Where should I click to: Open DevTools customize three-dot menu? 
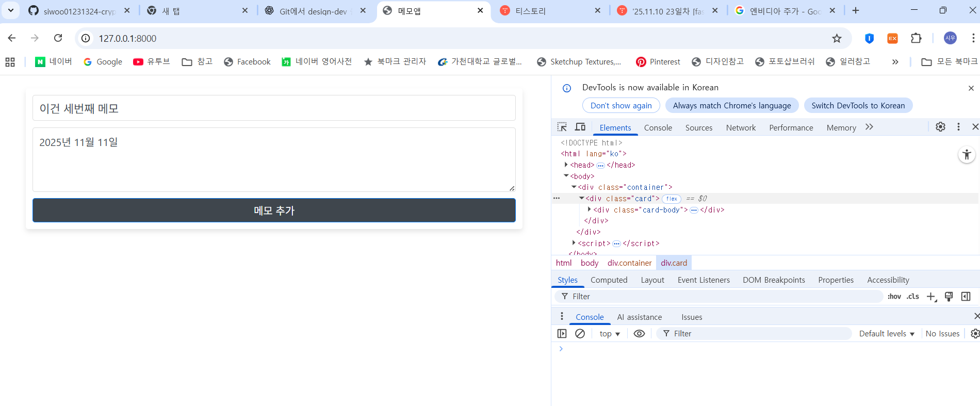[x=958, y=127]
